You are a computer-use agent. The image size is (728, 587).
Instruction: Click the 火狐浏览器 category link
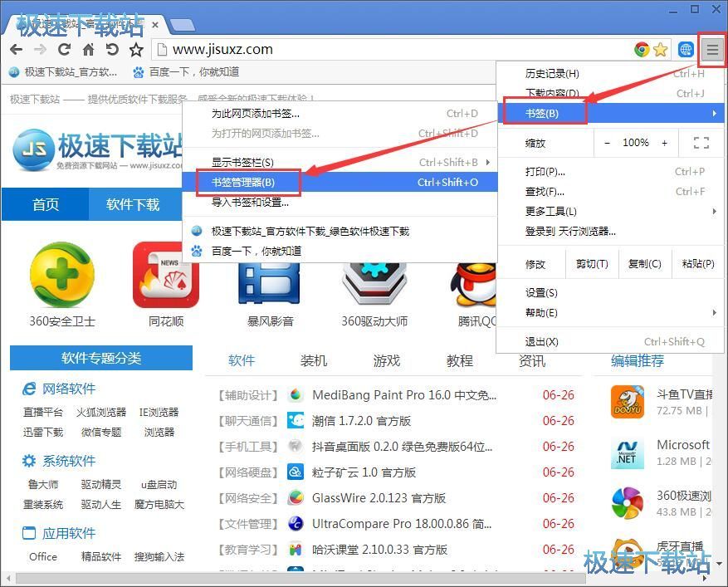(x=101, y=413)
